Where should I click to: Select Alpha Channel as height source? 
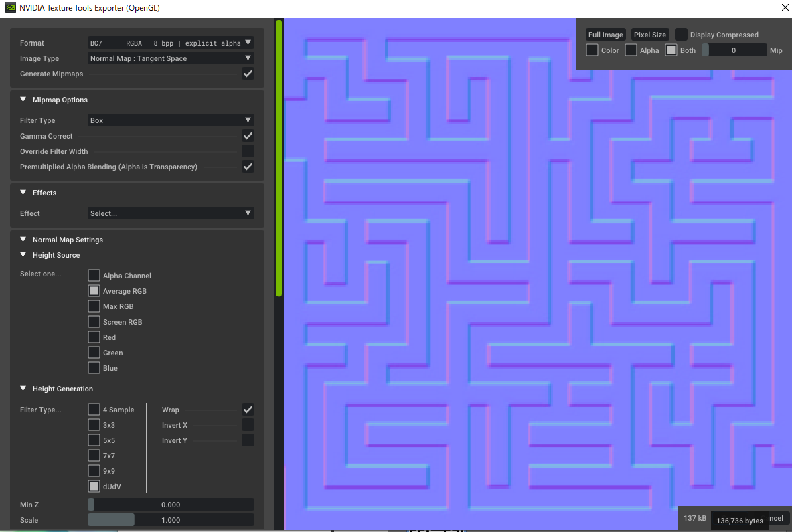pyautogui.click(x=94, y=276)
